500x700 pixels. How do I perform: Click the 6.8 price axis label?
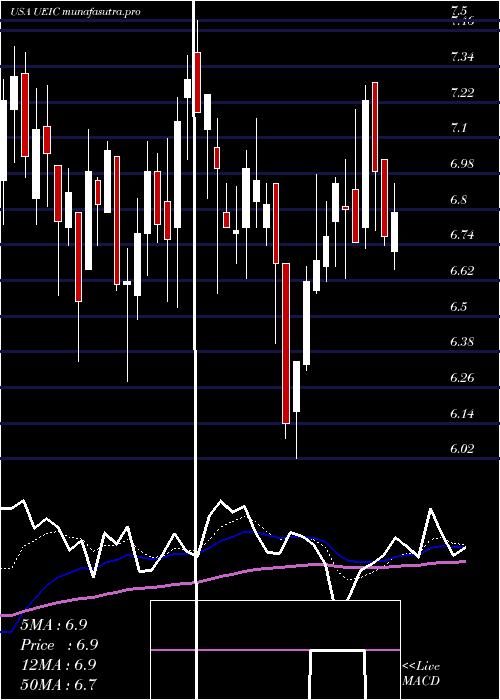coord(459,200)
